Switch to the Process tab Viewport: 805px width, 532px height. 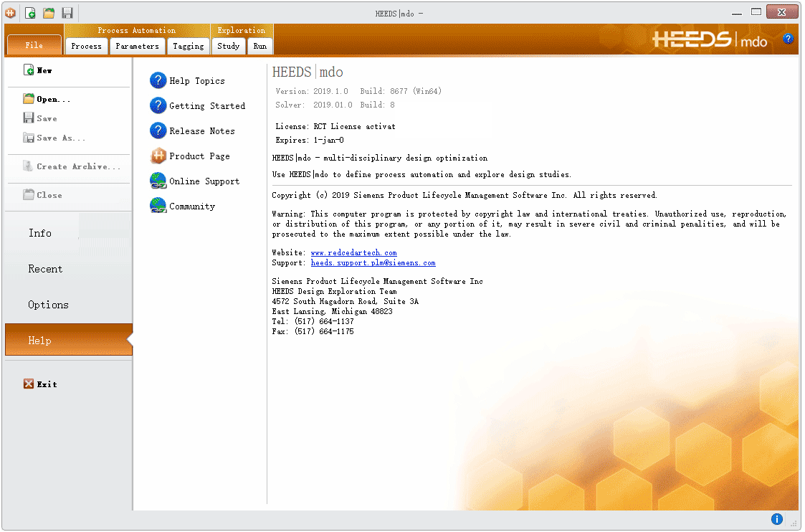86,46
